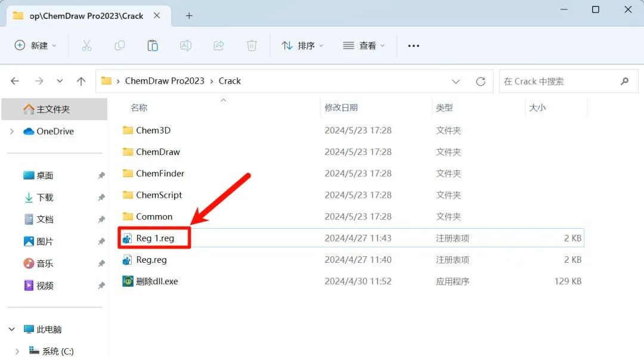Sort by the 大小 column header
644x357 pixels.
(x=537, y=107)
